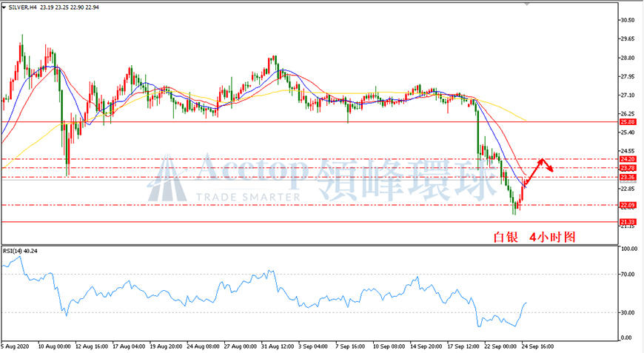644x353 pixels.
Task: Click the RSI 30.00 level marker
Action: (629, 312)
